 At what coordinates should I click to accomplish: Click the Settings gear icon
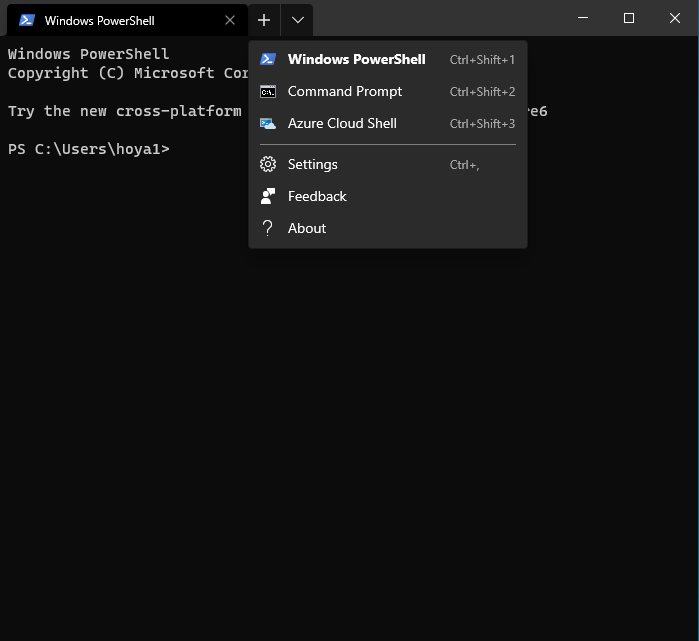pos(268,164)
